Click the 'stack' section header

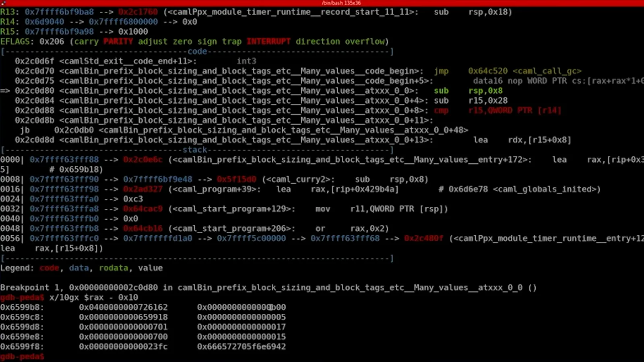point(195,150)
